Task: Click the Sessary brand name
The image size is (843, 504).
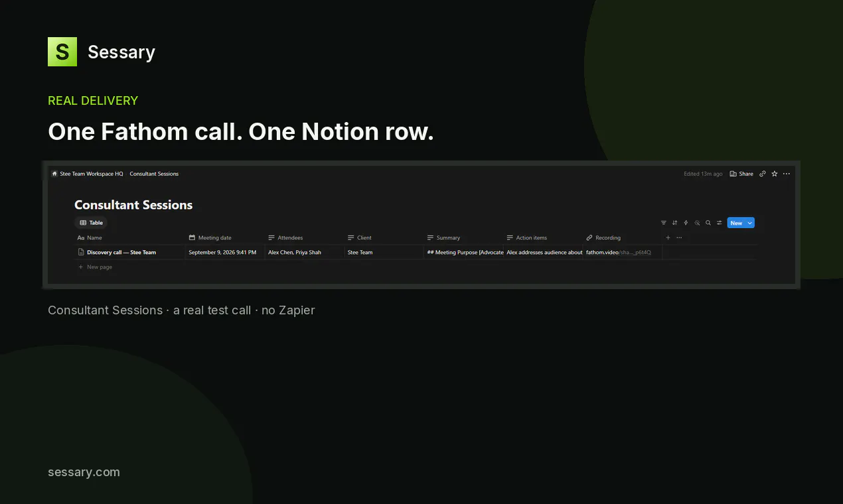Action: (121, 52)
